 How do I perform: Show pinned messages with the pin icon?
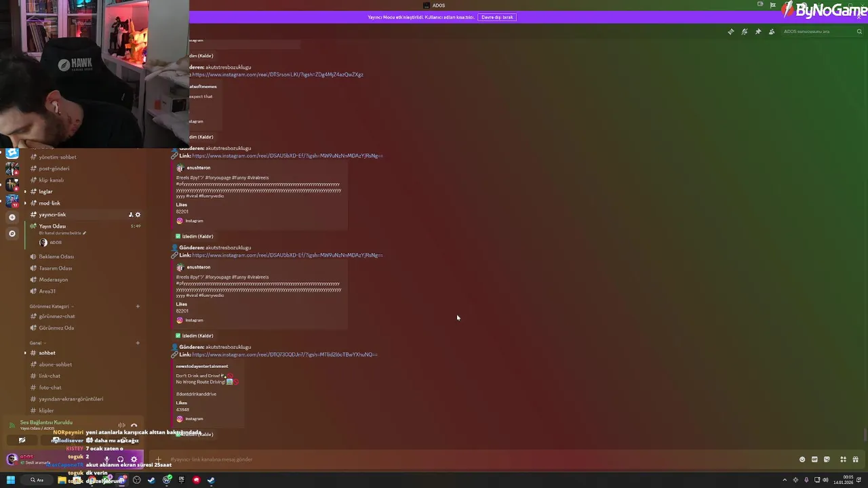pos(758,32)
